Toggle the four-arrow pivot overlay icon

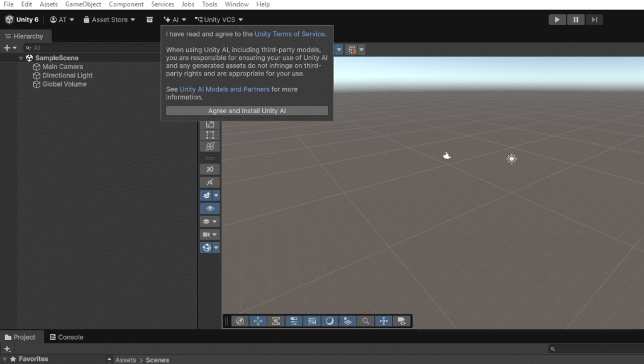[384, 321]
